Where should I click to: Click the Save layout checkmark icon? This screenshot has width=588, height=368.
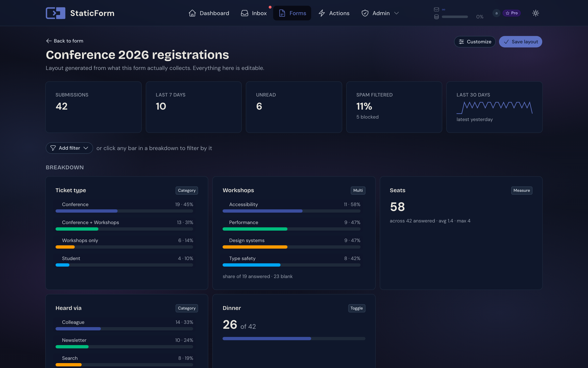(506, 42)
